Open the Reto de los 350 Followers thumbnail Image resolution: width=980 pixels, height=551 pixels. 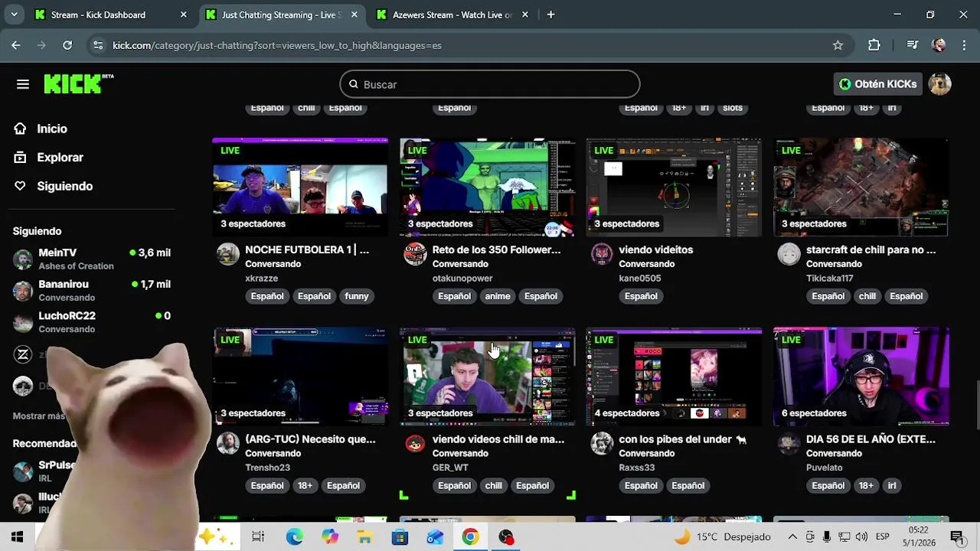(x=487, y=187)
